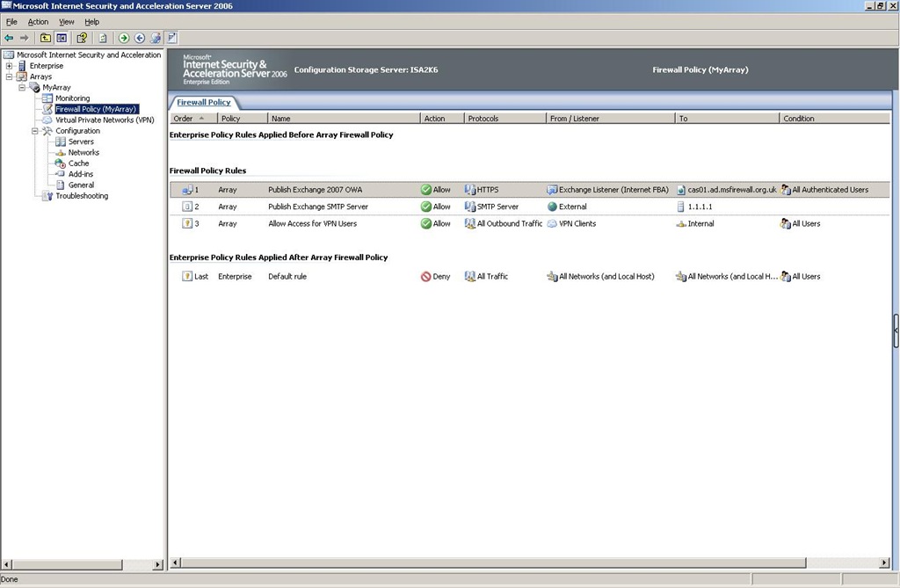Click the Back arrow toolbar icon
This screenshot has height=588, width=900.
tap(9, 38)
